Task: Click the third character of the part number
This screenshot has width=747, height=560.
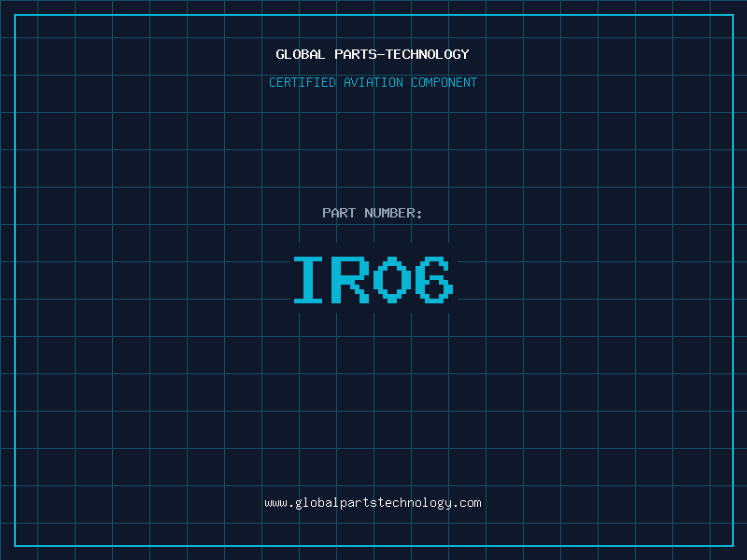Action: pyautogui.click(x=393, y=280)
